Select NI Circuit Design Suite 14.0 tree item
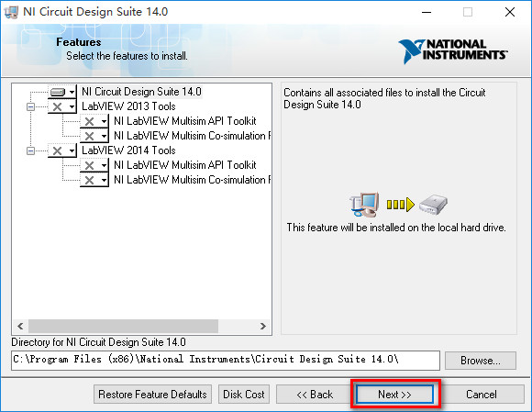This screenshot has height=412, width=532. point(141,92)
